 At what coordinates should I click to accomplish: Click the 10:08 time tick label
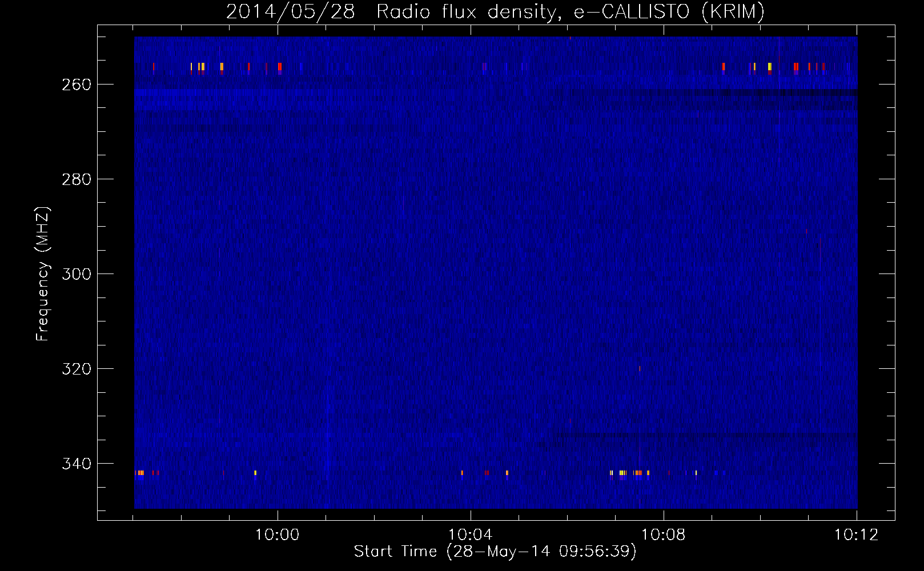point(664,535)
